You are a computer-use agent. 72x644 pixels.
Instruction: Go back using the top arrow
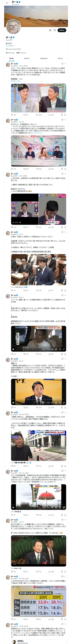click(x=7, y=3)
